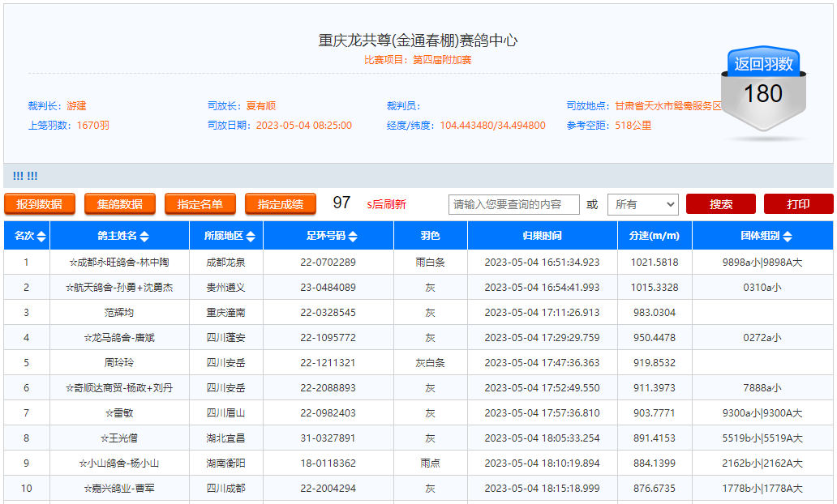Click ring number 22-1095772 cell
The height and width of the screenshot is (504, 837).
(328, 338)
